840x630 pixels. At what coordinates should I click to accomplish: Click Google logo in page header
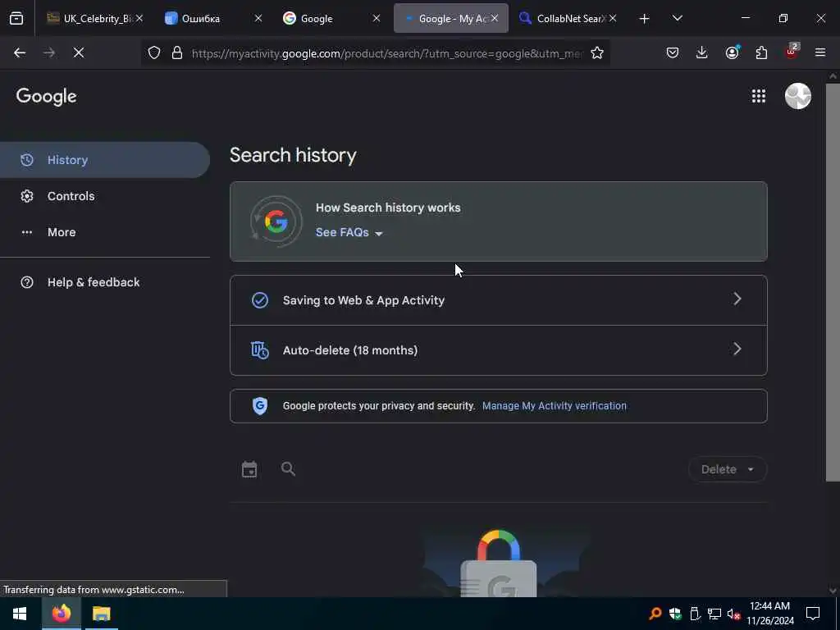(46, 97)
